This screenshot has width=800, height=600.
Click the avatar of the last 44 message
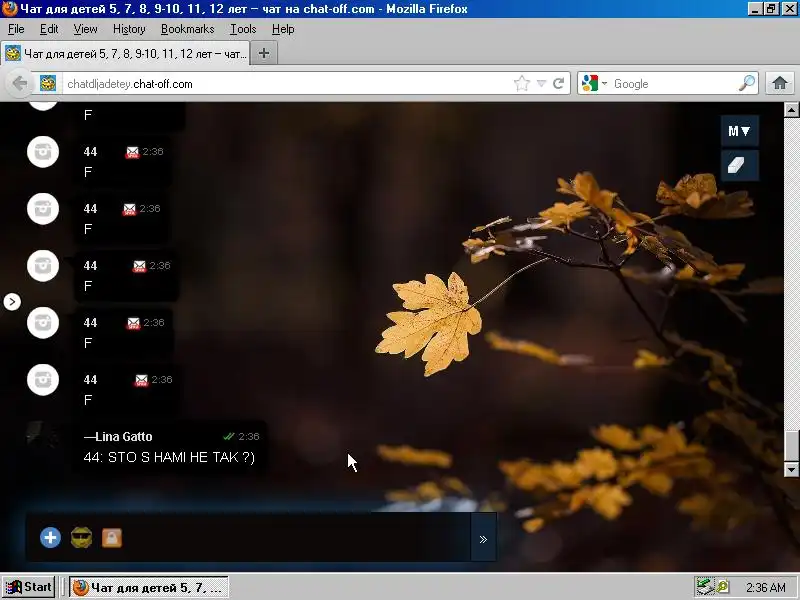point(43,380)
